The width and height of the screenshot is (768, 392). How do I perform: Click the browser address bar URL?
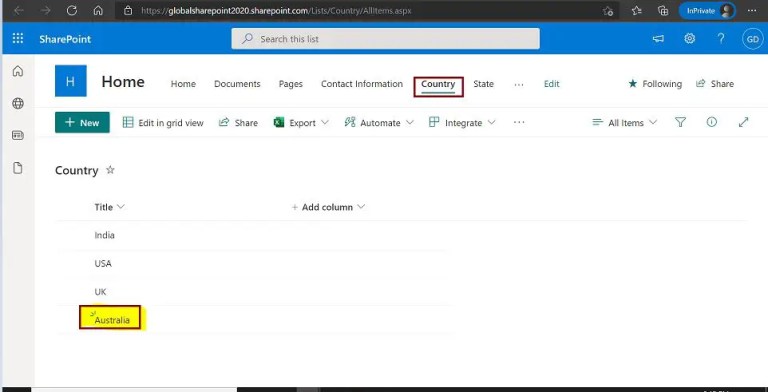tap(276, 10)
